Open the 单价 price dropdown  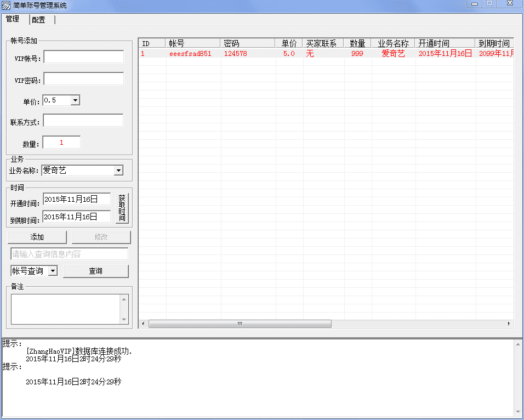point(75,100)
